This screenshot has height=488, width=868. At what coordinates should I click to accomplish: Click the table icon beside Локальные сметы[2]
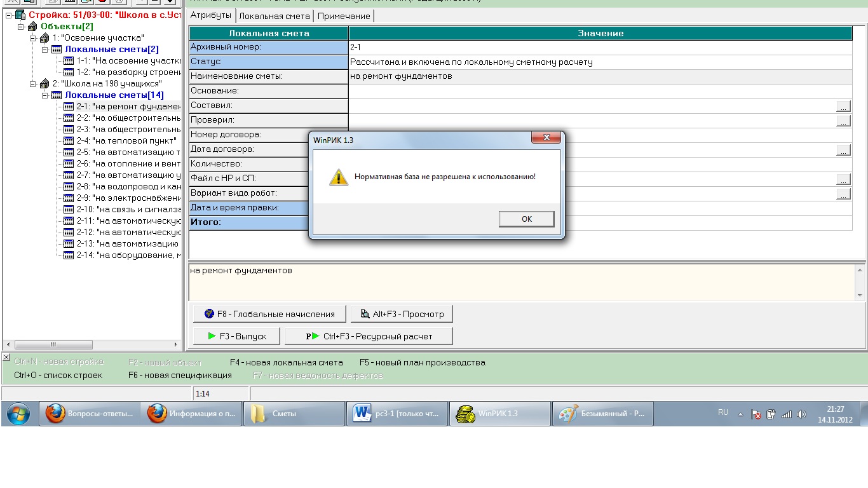(x=57, y=49)
